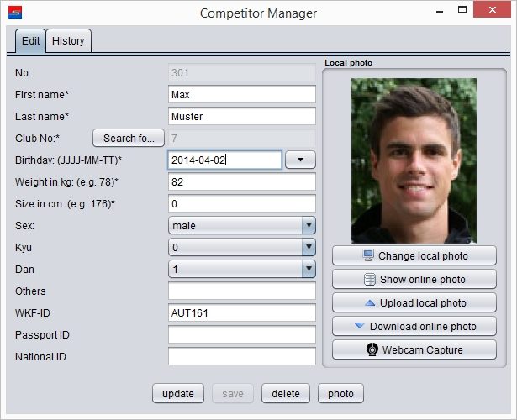Select the Edit tab
Viewport: 517px width, 420px height.
pyautogui.click(x=30, y=41)
